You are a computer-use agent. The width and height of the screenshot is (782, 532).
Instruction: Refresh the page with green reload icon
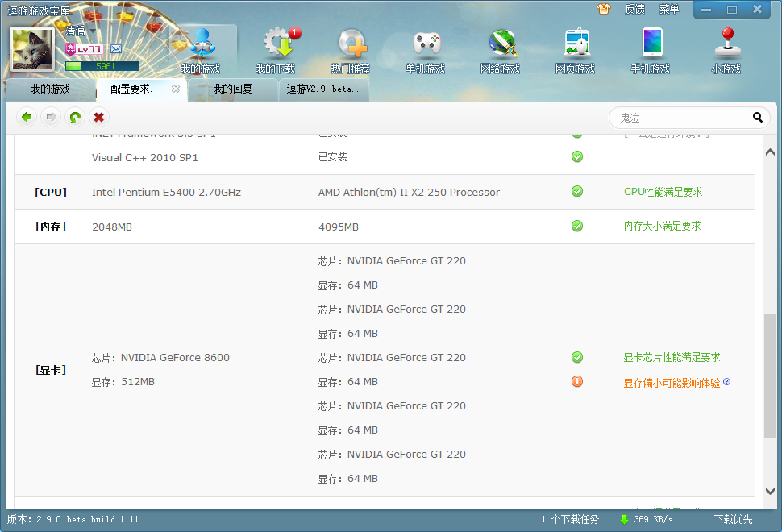tap(75, 117)
